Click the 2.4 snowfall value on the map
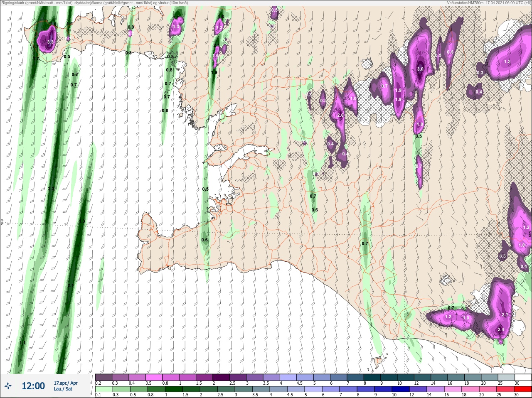This screenshot has height=398, width=532. point(501,330)
